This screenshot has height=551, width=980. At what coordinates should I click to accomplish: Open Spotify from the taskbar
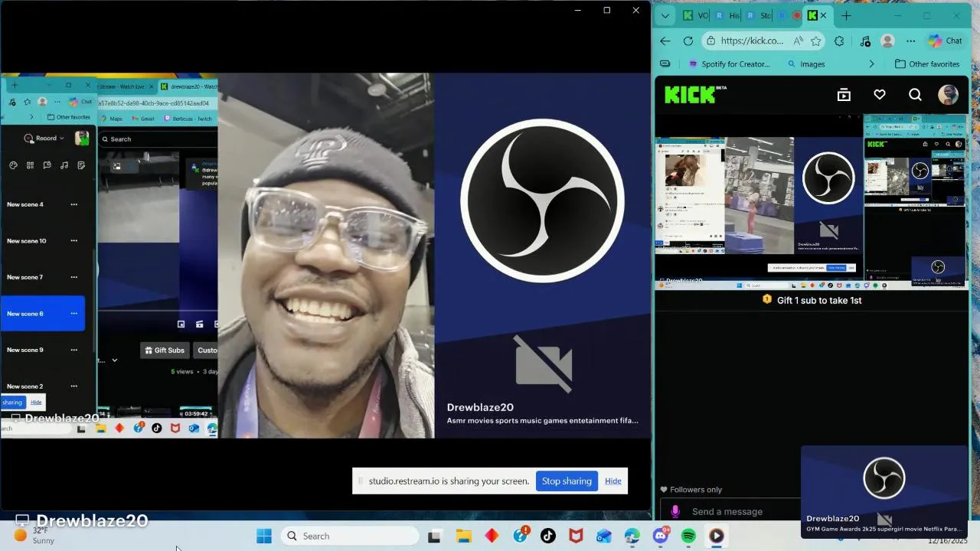688,536
